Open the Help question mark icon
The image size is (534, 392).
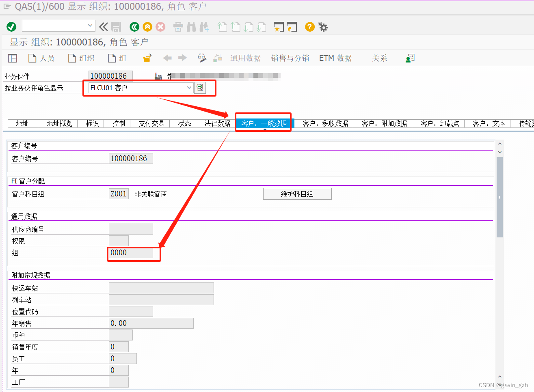coord(309,27)
